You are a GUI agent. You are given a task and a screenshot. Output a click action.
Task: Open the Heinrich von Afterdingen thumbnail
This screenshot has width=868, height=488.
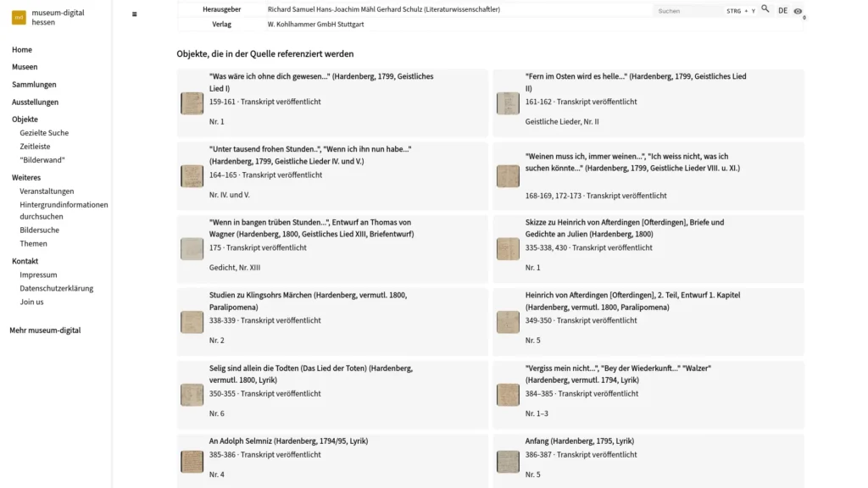508,322
